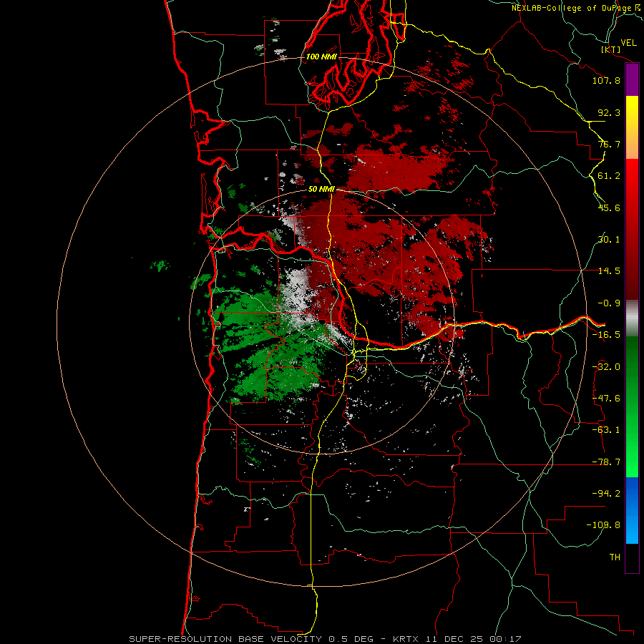The width and height of the screenshot is (644, 644).
Task: Select the -94.2 scale value
Action: point(606,493)
